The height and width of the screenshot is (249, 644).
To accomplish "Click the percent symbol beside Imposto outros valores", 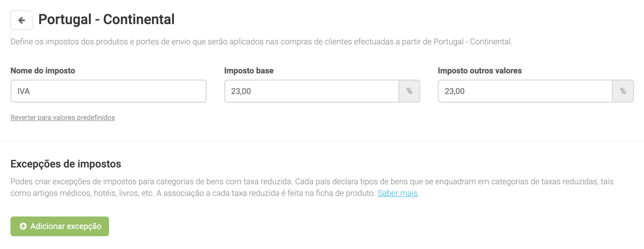I will click(623, 91).
